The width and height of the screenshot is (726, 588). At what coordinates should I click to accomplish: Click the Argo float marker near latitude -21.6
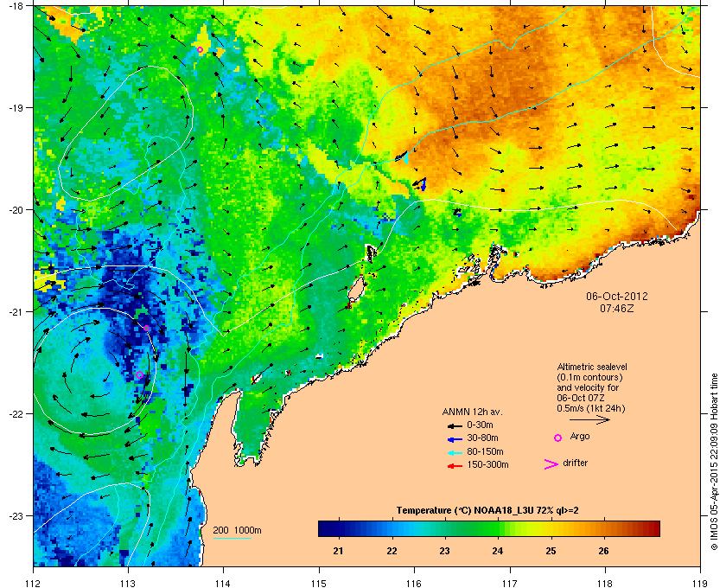[x=139, y=375]
